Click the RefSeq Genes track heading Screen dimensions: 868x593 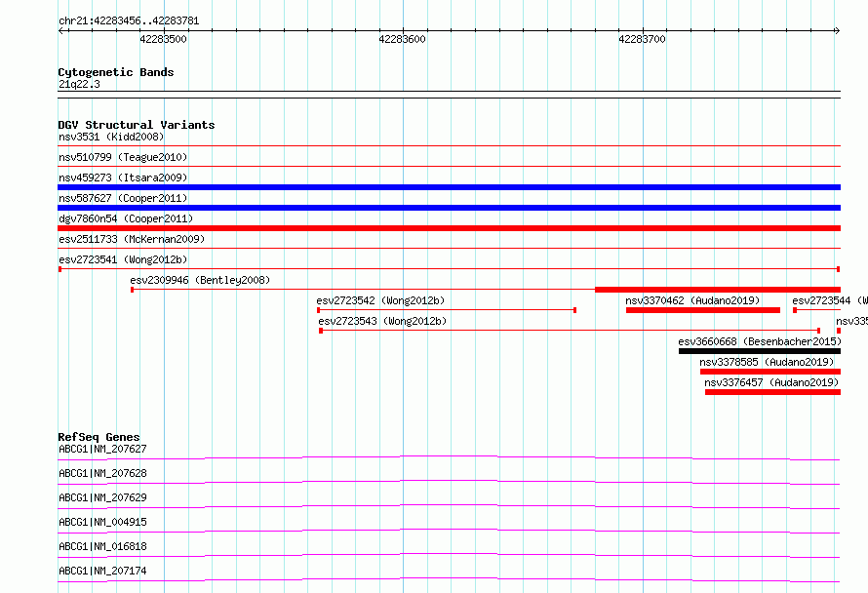pos(99,437)
